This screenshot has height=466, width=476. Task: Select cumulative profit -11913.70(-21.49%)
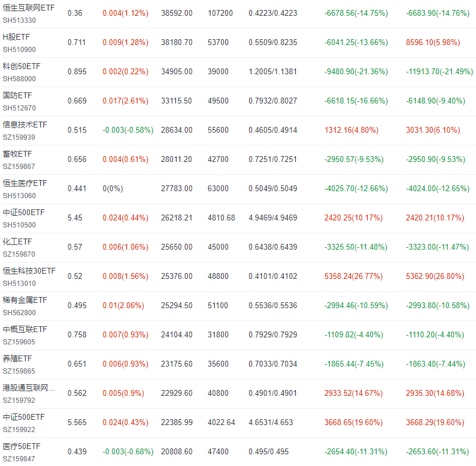[439, 72]
